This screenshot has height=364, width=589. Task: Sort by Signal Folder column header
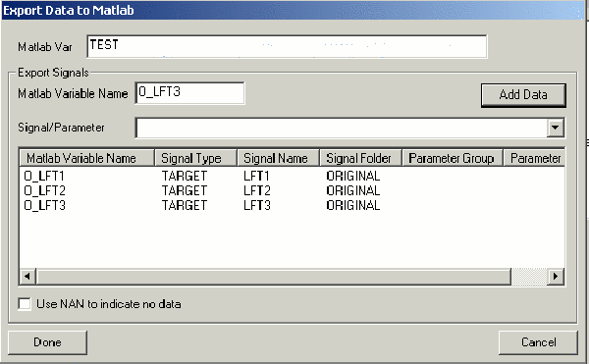click(x=361, y=158)
